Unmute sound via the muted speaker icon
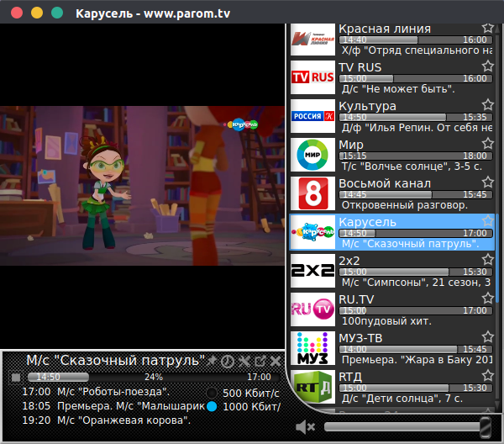Viewport: 504px width, 444px height. point(305,427)
